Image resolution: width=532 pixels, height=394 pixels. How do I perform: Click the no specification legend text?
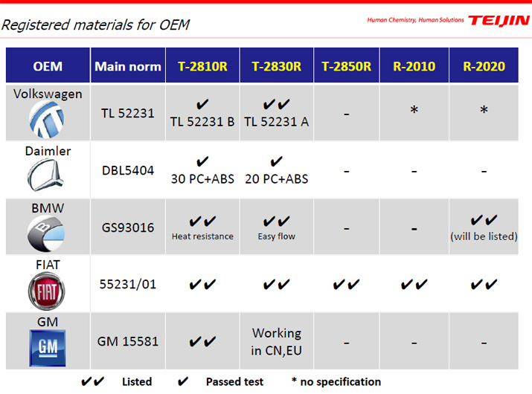[x=336, y=382]
